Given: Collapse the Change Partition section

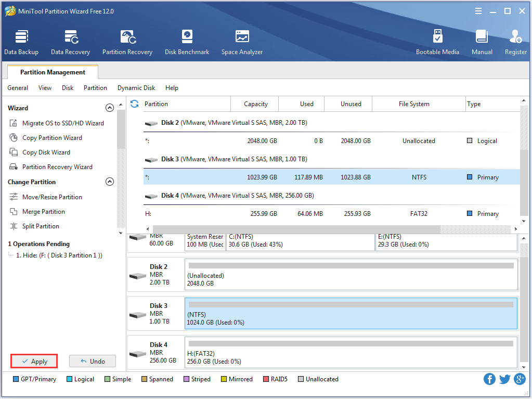Looking at the screenshot, I should 110,182.
